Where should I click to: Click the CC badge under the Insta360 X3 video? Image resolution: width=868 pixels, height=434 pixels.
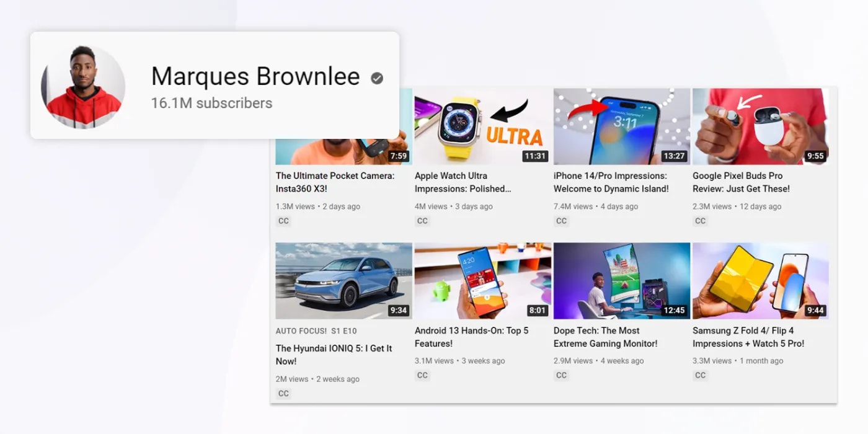(283, 221)
